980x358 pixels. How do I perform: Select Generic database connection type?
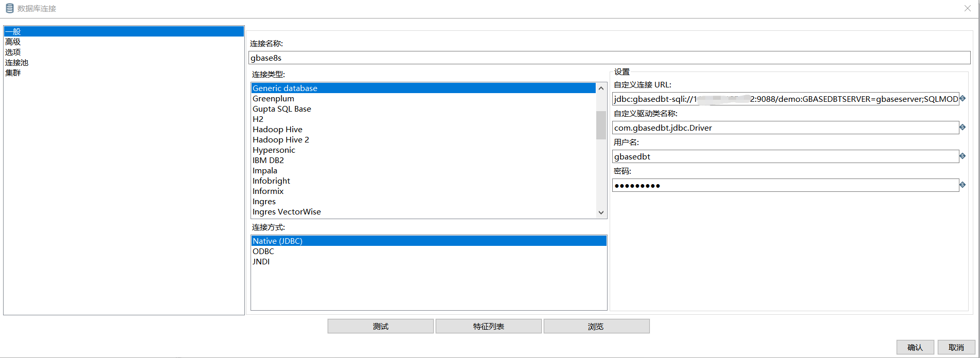423,88
